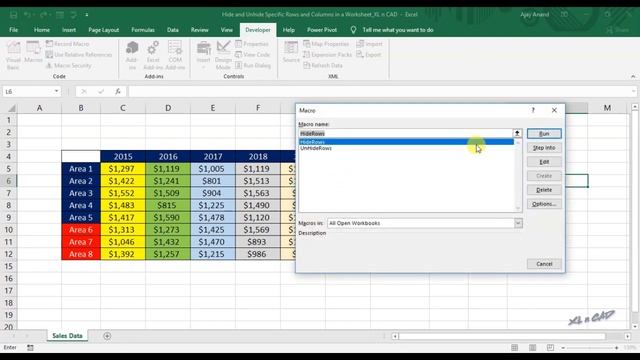Viewport: 640px width, 360px height.
Task: Select the formula bar Enter checkmark icon
Action: pyautogui.click(x=101, y=91)
